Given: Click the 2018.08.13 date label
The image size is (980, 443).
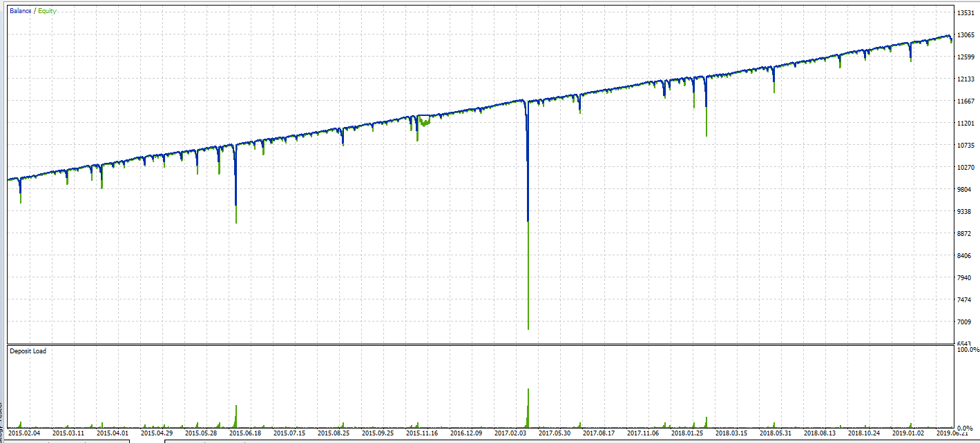Looking at the screenshot, I should [820, 433].
